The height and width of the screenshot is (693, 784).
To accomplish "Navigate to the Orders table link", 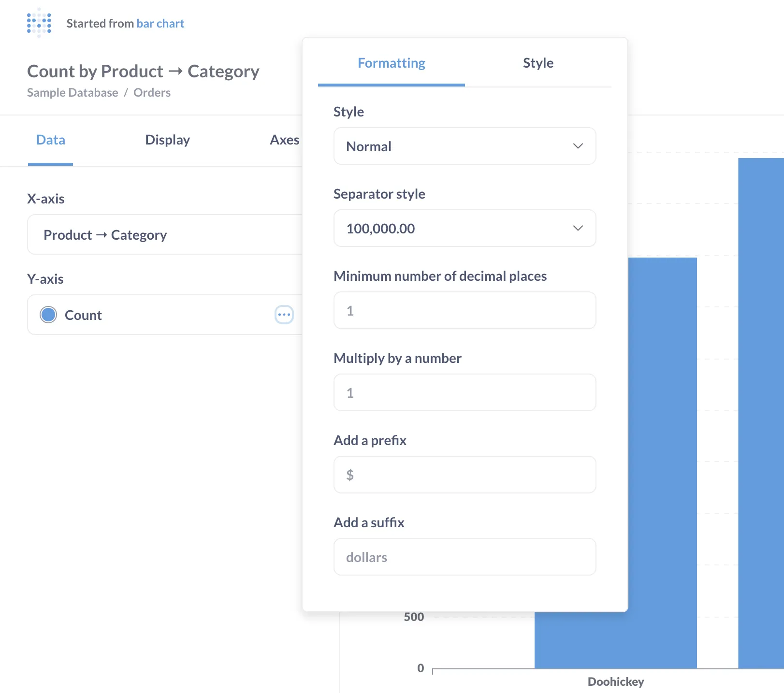I will 152,93.
